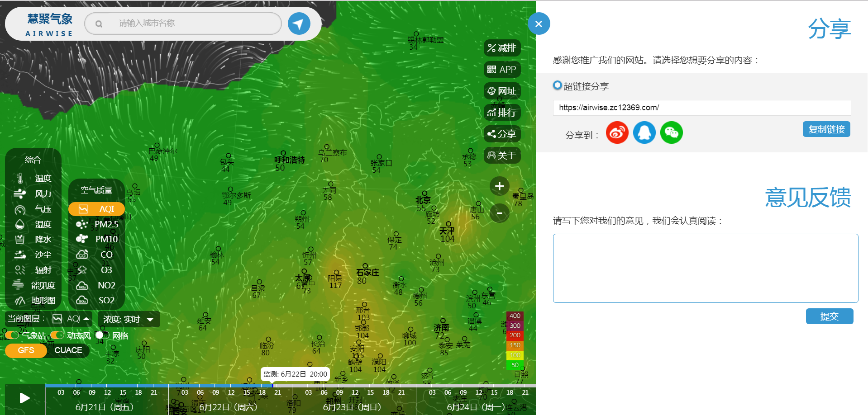Select the PM2.5 layer
This screenshot has height=415, width=868.
point(96,224)
